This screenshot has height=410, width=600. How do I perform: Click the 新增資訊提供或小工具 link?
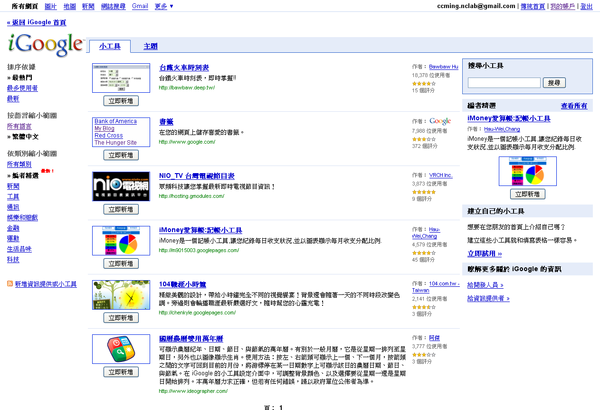click(x=46, y=284)
